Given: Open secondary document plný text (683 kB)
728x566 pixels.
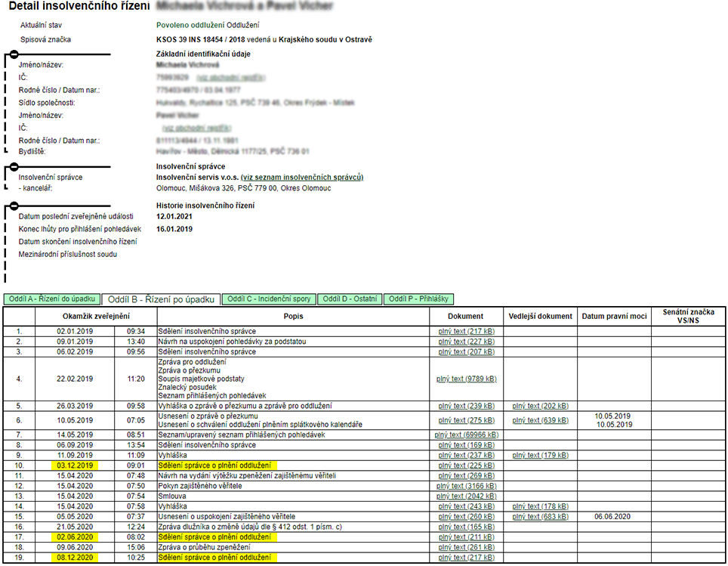Looking at the screenshot, I should 541,516.
